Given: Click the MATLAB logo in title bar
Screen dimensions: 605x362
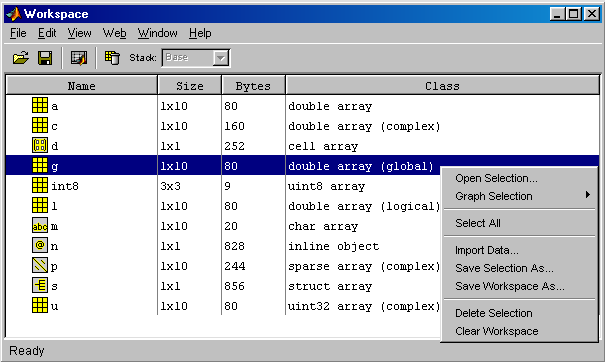Looking at the screenshot, I should coord(14,14).
